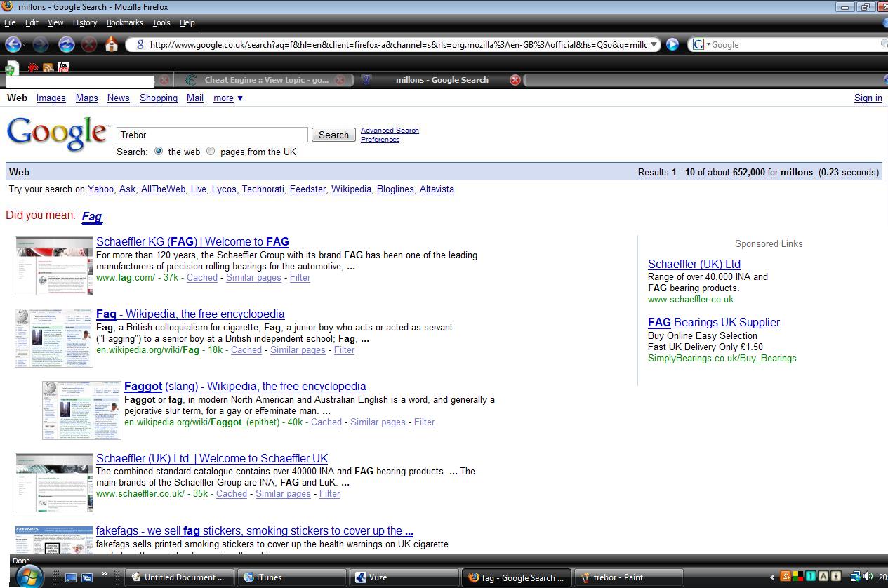Expand the Google "more" dropdown
This screenshot has height=588, width=888.
click(228, 98)
